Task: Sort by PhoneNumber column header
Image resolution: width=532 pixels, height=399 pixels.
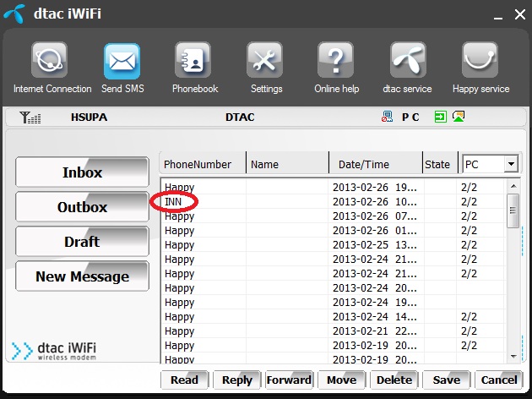Action: point(203,164)
